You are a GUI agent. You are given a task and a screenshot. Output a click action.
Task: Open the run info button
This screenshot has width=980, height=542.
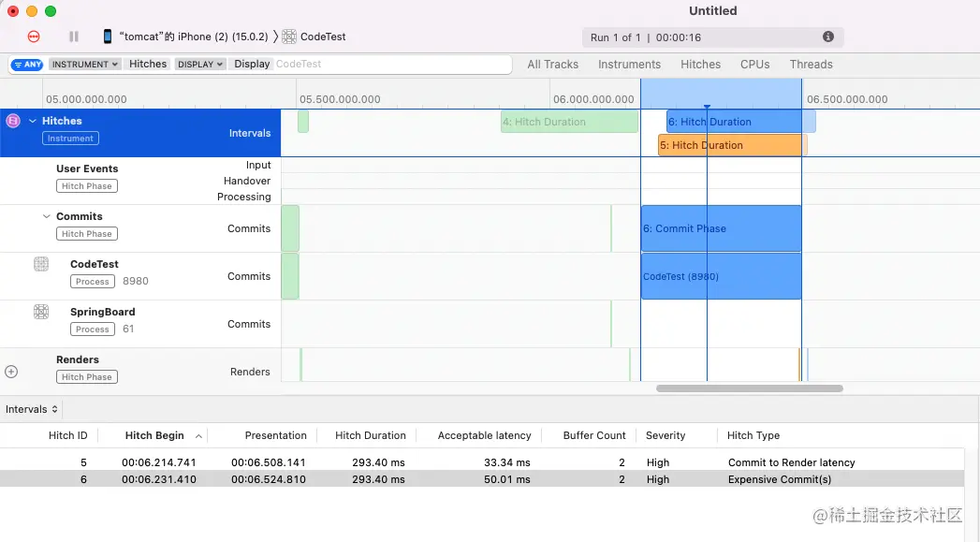(x=828, y=37)
